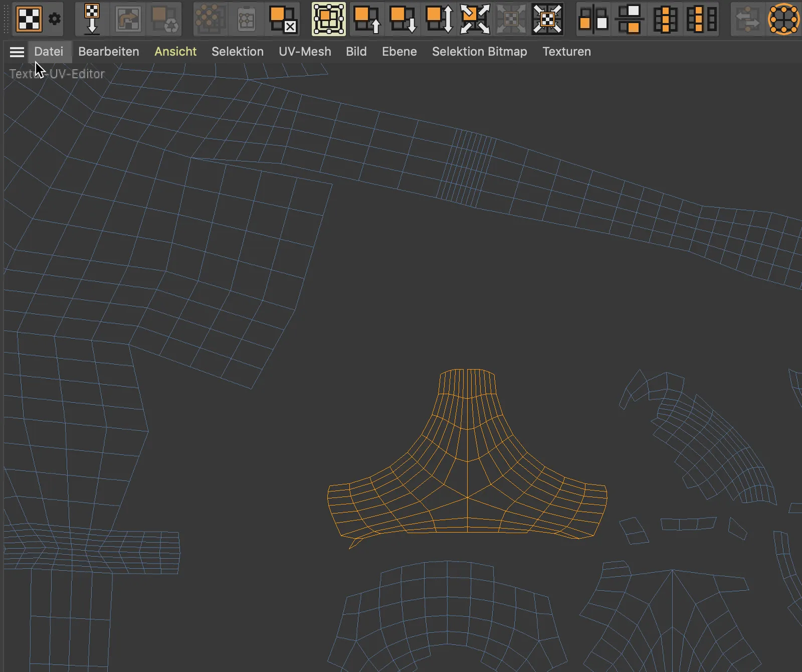Expand the UV-Mesh menu
Image resolution: width=802 pixels, height=672 pixels.
[x=305, y=52]
